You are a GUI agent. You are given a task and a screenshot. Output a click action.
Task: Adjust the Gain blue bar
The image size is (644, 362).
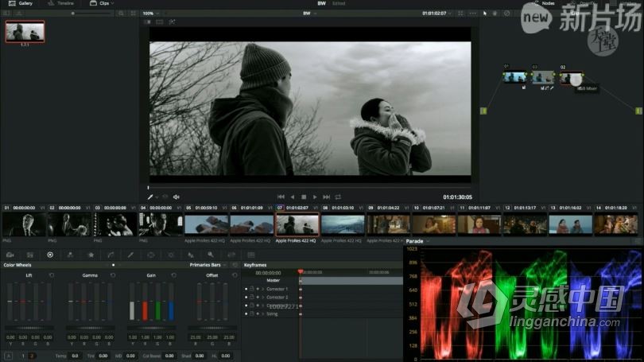pos(171,302)
